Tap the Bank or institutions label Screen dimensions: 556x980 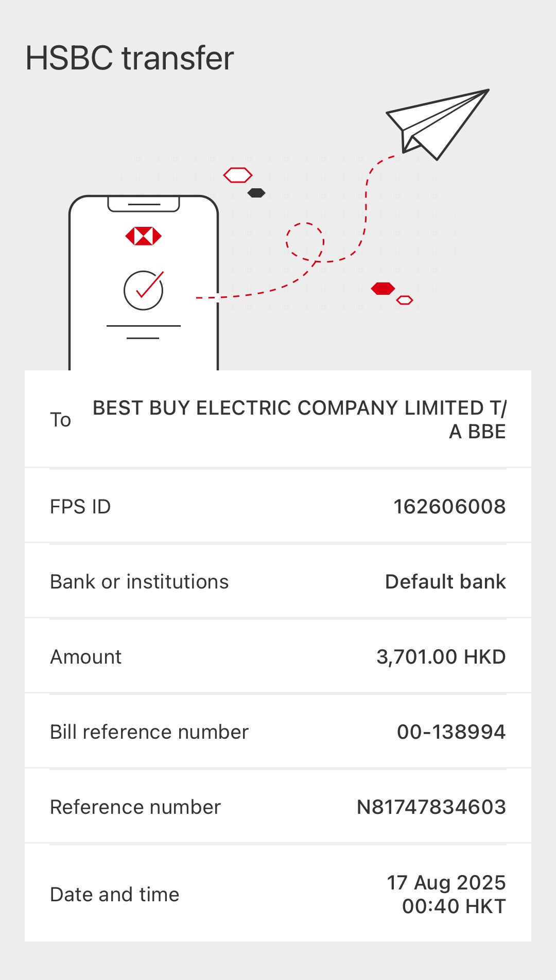[x=140, y=582]
